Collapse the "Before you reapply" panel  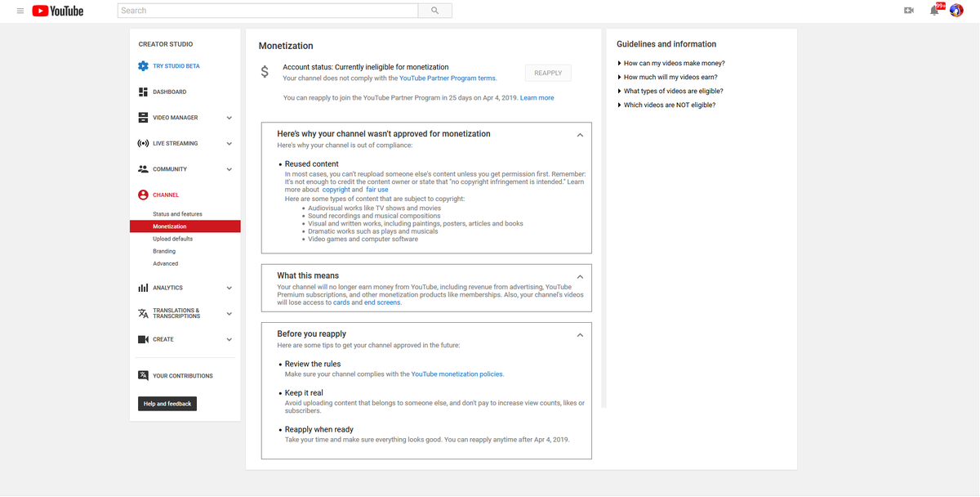[x=580, y=335]
